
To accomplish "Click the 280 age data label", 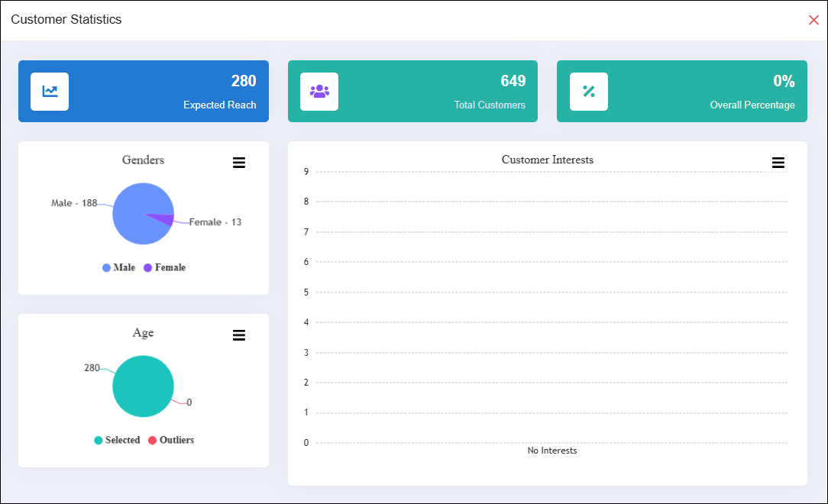I will (92, 368).
